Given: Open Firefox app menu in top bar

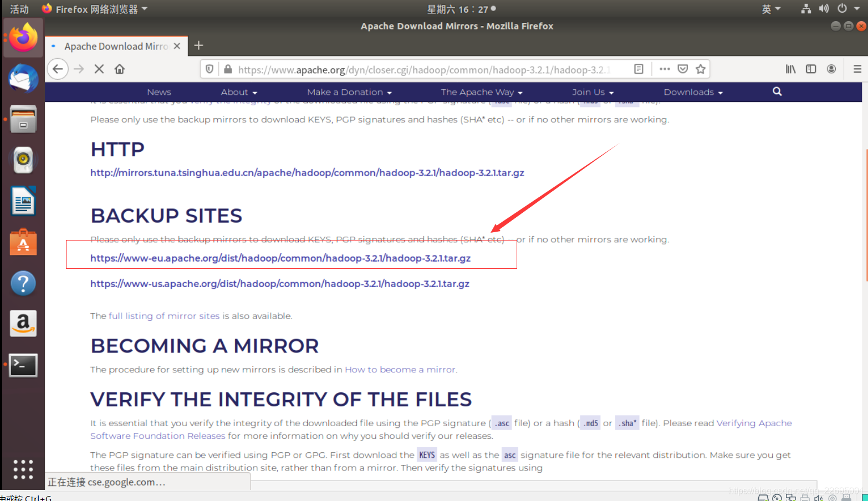Looking at the screenshot, I should click(x=95, y=9).
